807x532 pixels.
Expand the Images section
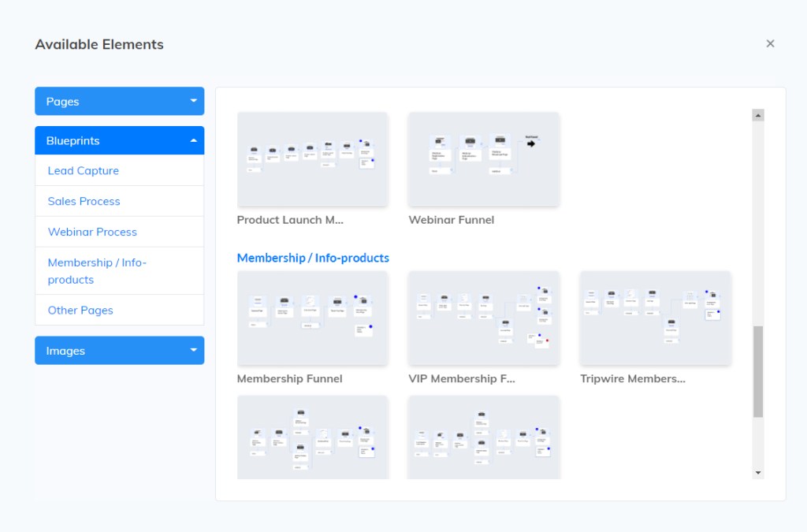point(119,351)
